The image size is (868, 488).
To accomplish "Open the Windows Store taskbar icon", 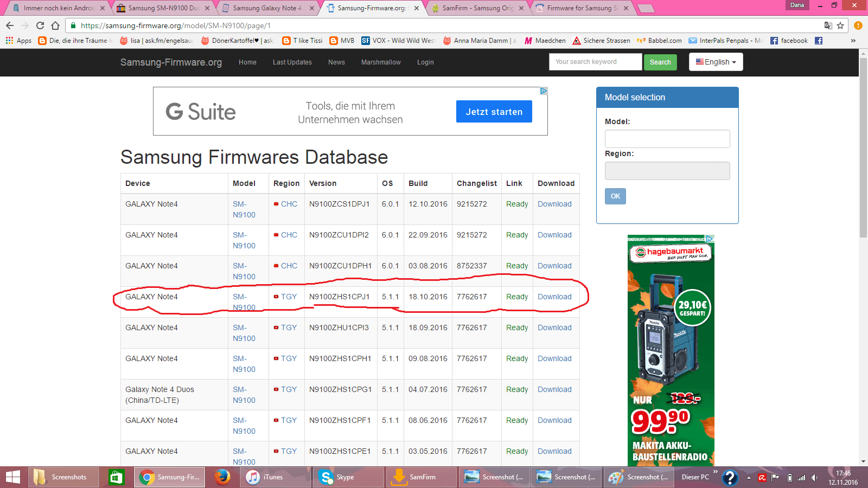I will 116,477.
